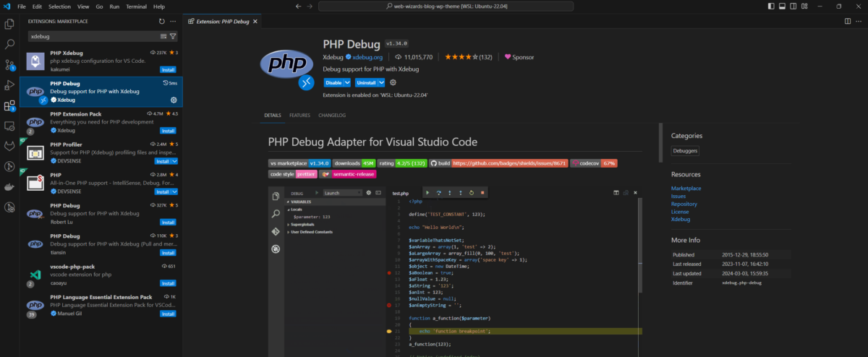Open the Repository resource link

click(684, 204)
